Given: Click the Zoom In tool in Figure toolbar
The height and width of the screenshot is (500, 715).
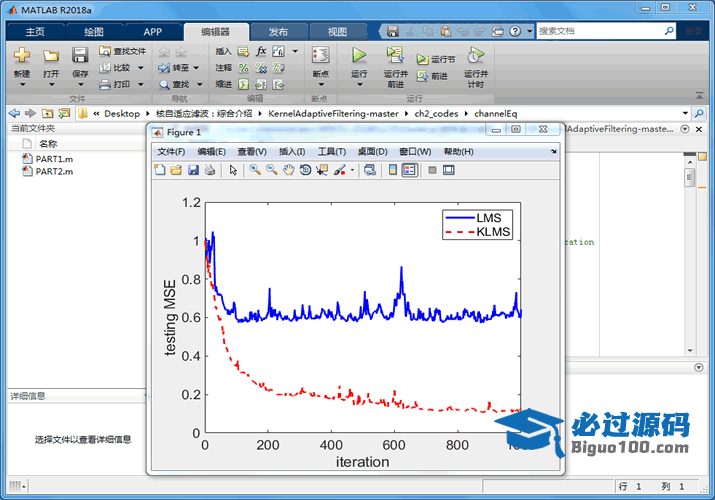Looking at the screenshot, I should pyautogui.click(x=255, y=170).
